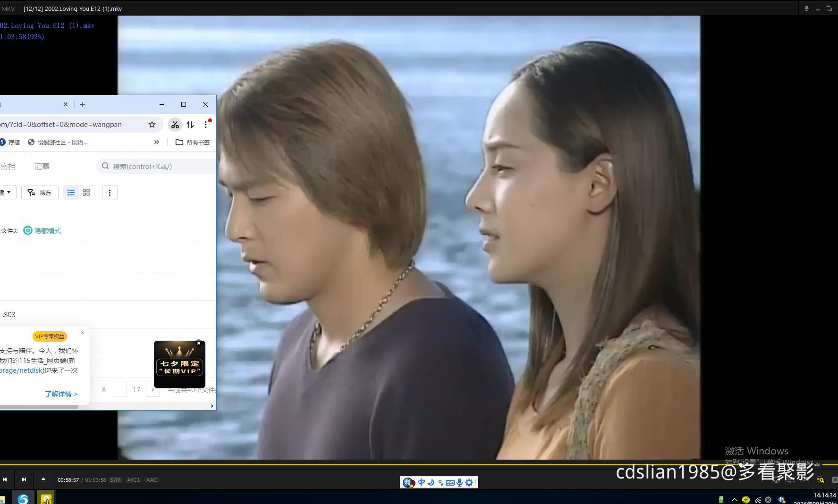This screenshot has width=838, height=504.
Task: Click the gray X circle tray icon
Action: [x=768, y=500]
